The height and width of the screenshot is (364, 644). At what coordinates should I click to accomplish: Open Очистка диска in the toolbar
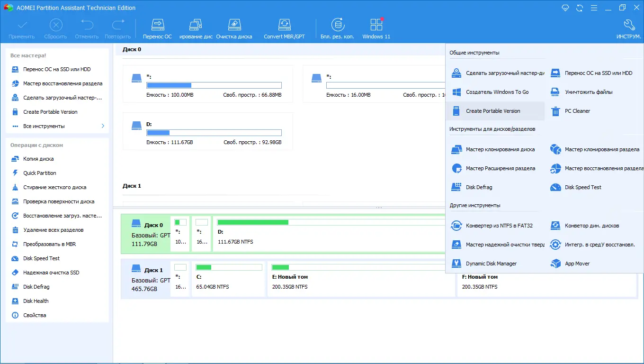click(234, 29)
